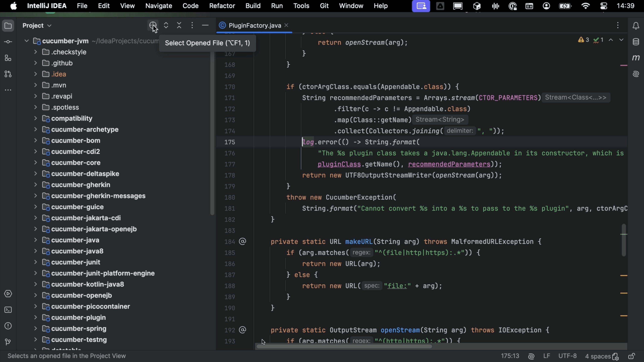Screen dimensions: 644x362
Task: Open the Structure tool window
Action: coord(8,58)
